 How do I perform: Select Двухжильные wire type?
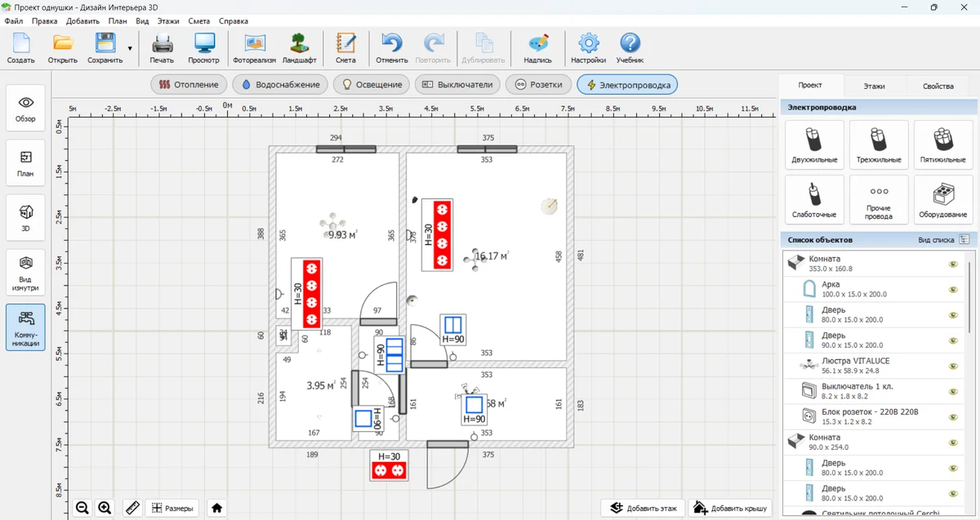813,144
